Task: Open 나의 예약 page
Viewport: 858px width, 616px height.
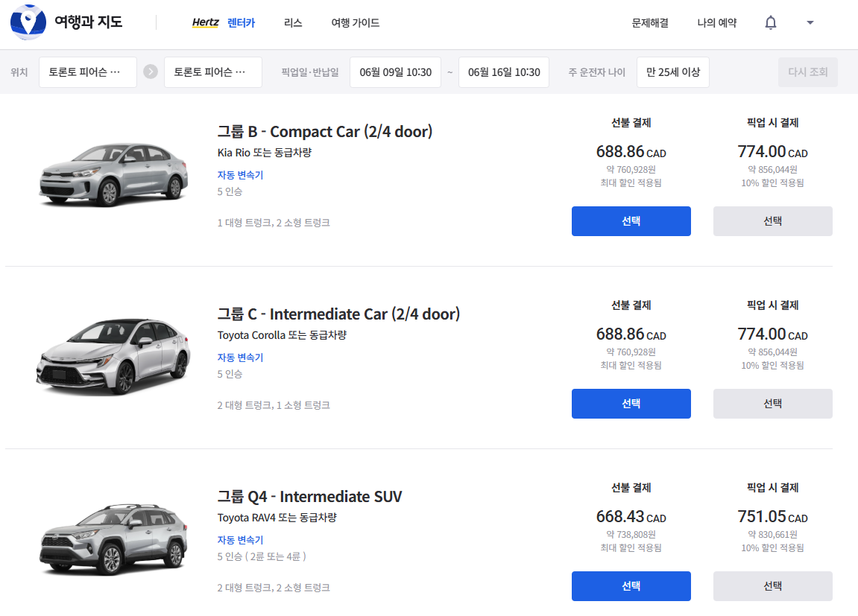Action: (717, 23)
